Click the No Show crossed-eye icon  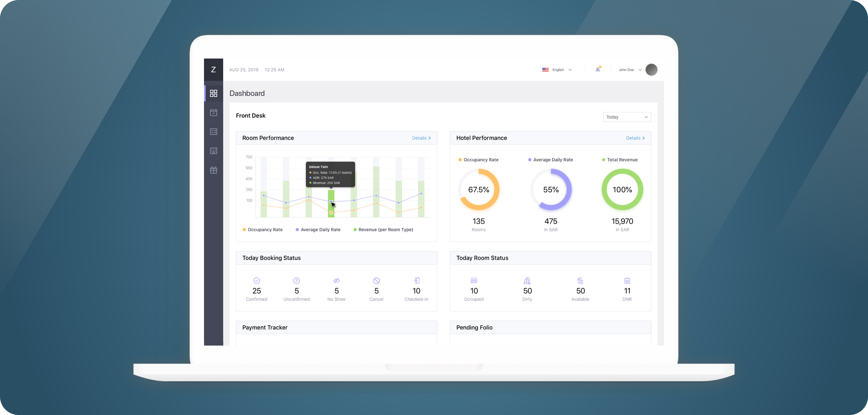[336, 280]
